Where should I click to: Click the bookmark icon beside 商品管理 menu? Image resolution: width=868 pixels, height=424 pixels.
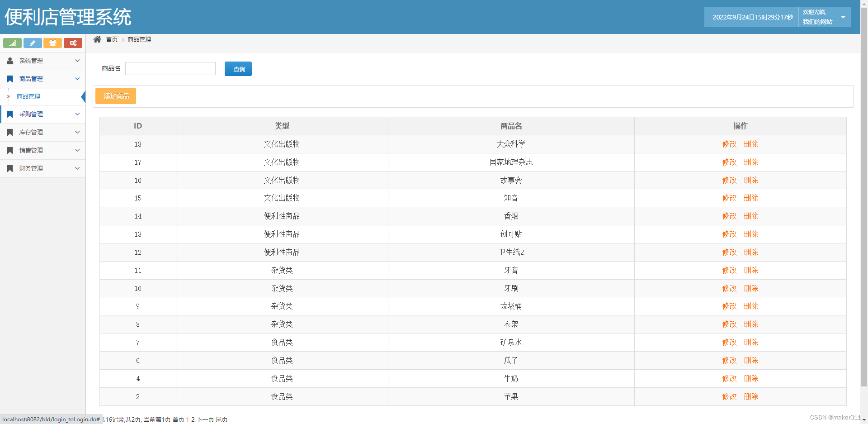[10, 79]
